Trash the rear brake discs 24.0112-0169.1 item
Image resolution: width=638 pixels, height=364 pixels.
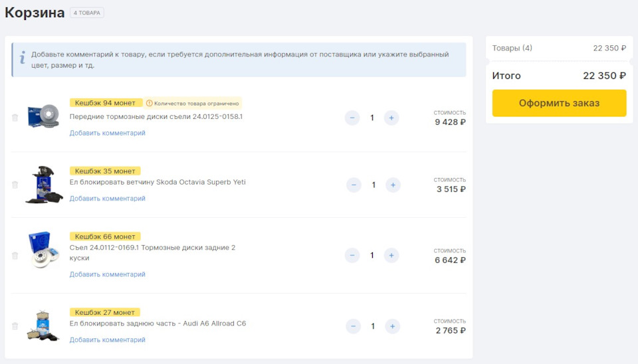pos(15,256)
